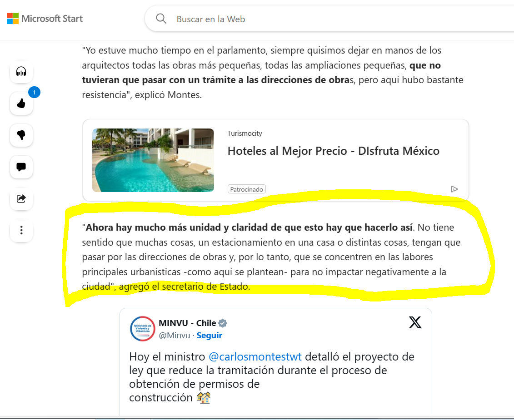
Task: Open the @carlosmontestwt mention link
Action: (255, 356)
